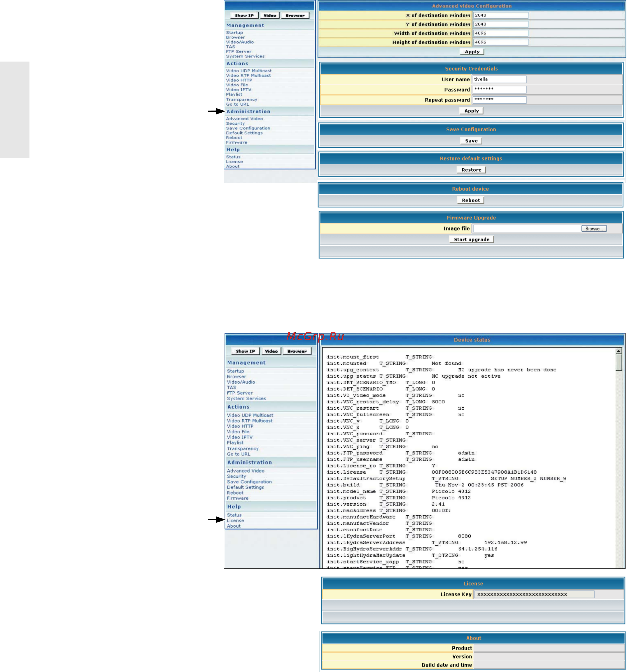Click X of destination window field
The image size is (627, 672).
[x=500, y=15]
